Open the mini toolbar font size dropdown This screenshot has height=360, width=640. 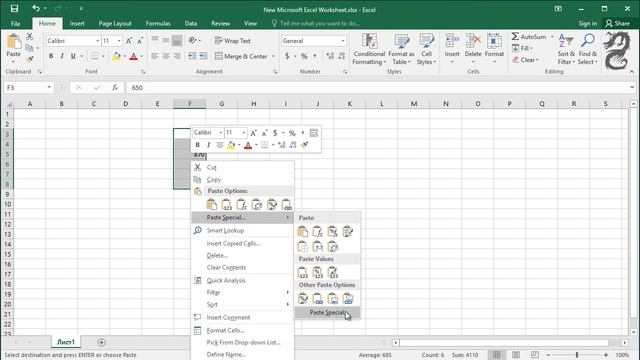pyautogui.click(x=244, y=133)
